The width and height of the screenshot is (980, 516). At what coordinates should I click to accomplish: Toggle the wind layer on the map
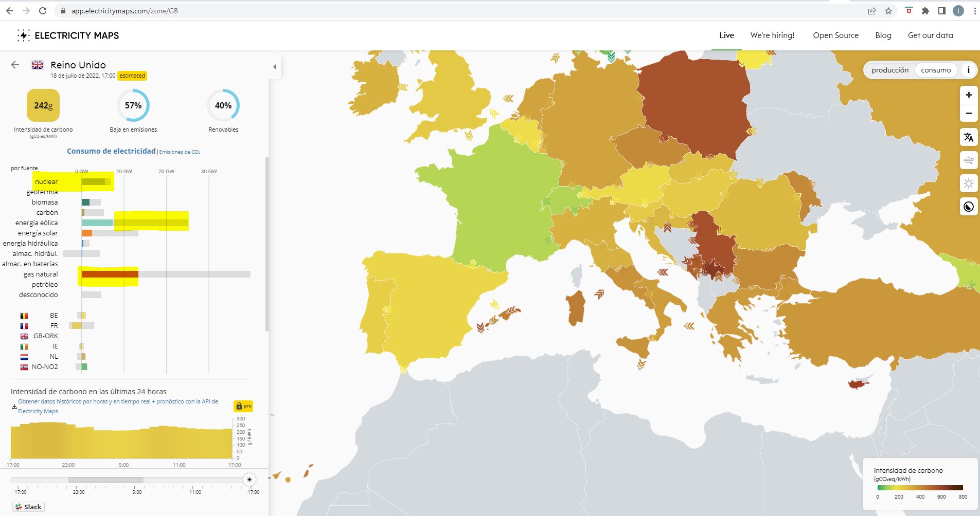click(969, 160)
